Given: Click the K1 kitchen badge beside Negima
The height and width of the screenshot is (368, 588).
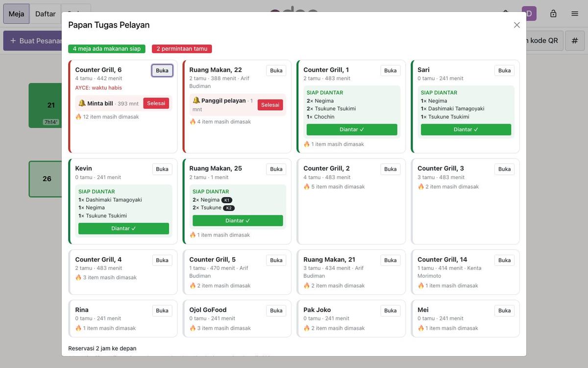Looking at the screenshot, I should pyautogui.click(x=227, y=200).
